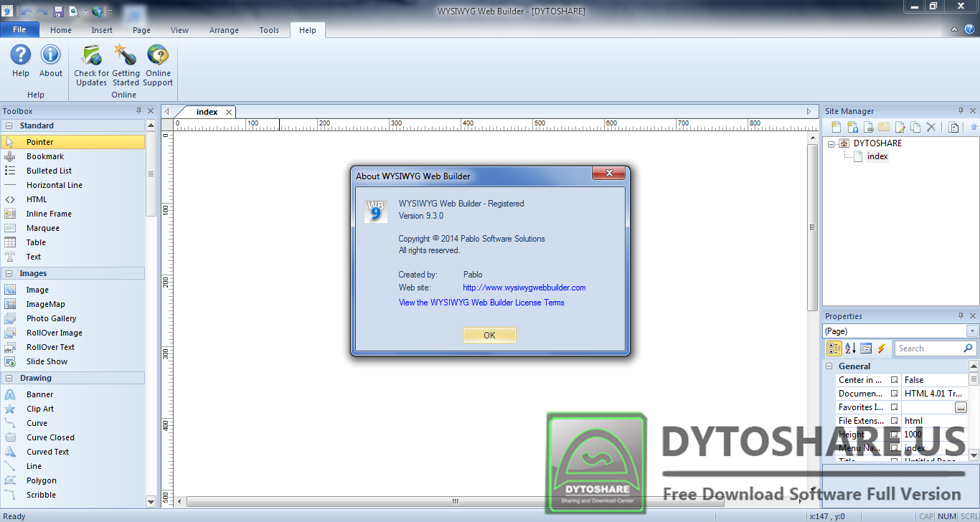Select Marquee tool in Toolbox

tap(72, 228)
